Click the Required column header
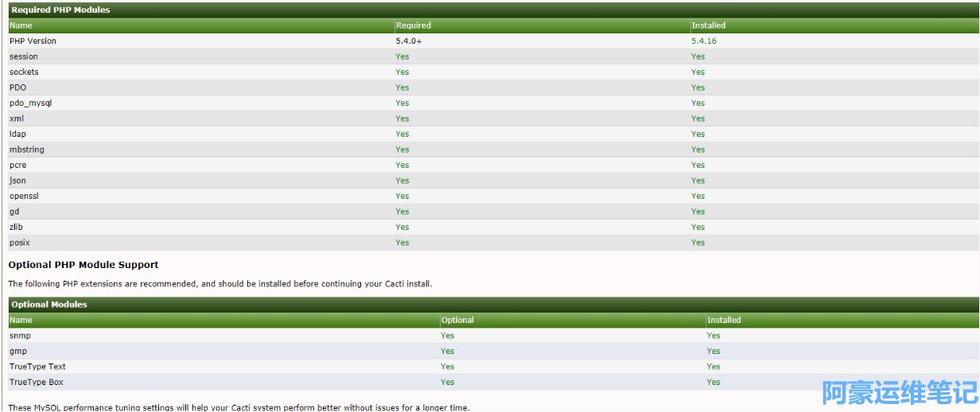The image size is (980, 412). [413, 25]
